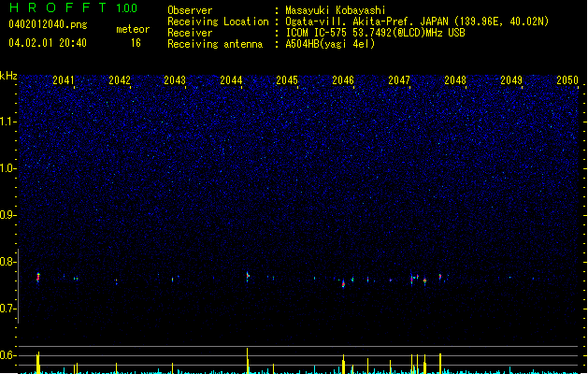This screenshot has height=374, width=588.
Task: Click the A504HB(yagi 4el) antenna text
Action: click(330, 44)
